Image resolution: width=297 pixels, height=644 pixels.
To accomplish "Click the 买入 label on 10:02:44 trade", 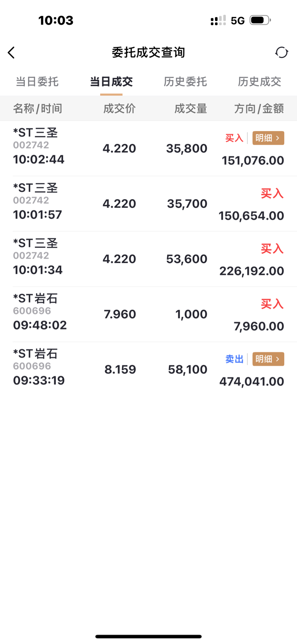I will click(x=234, y=138).
